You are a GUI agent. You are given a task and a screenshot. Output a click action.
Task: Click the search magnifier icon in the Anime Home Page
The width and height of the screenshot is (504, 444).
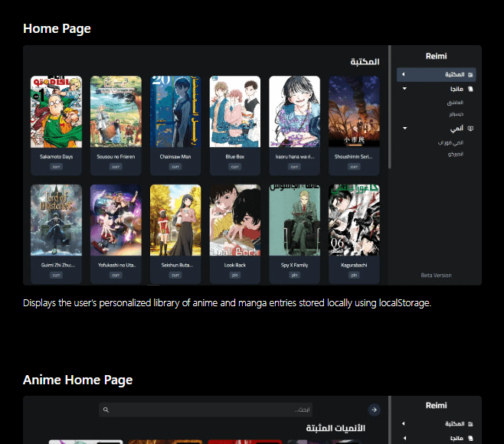106,410
